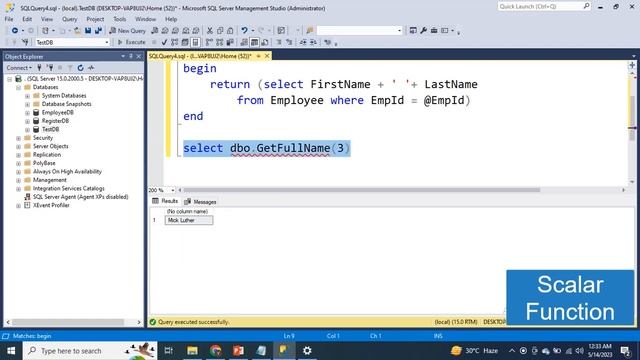The height and width of the screenshot is (360, 640).
Task: Select Server Objects folder
Action: [x=51, y=146]
